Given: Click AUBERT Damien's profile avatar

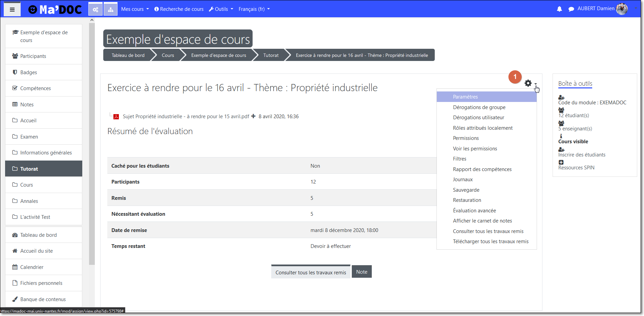Looking at the screenshot, I should tap(622, 9).
